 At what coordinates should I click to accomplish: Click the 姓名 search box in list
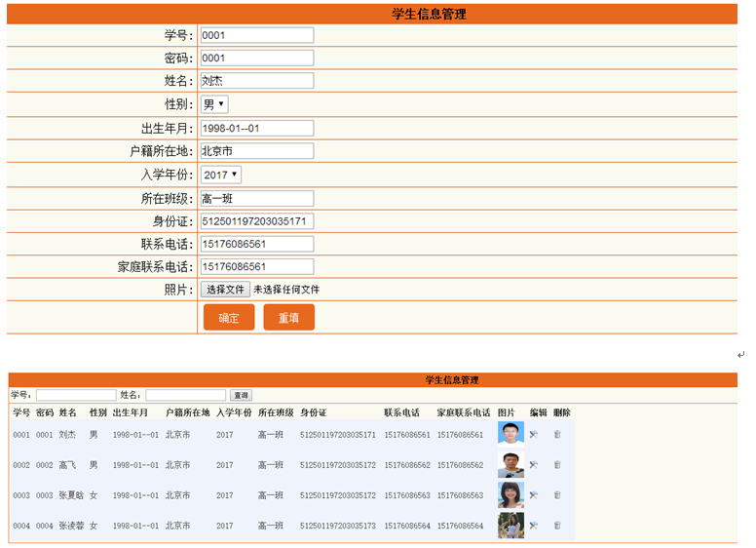(186, 395)
